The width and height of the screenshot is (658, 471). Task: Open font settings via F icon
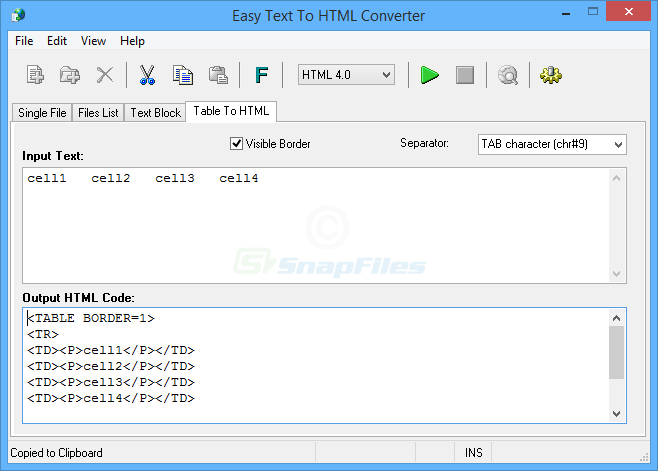pyautogui.click(x=261, y=75)
